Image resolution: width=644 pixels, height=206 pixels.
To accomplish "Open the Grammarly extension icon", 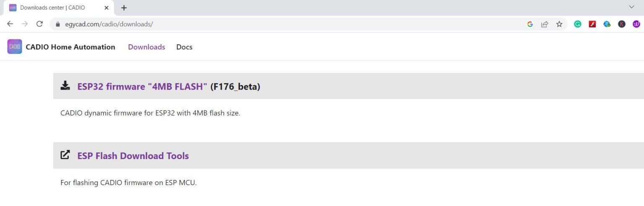I will (x=578, y=24).
